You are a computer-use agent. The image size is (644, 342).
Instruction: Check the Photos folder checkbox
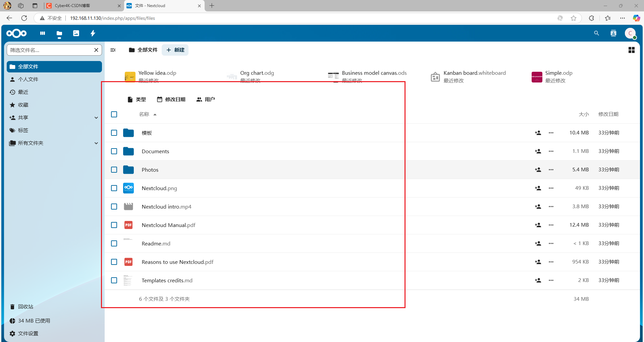114,170
